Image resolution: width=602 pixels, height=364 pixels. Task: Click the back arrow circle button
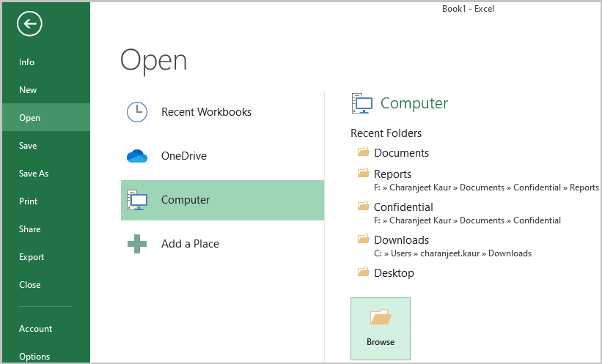[29, 23]
